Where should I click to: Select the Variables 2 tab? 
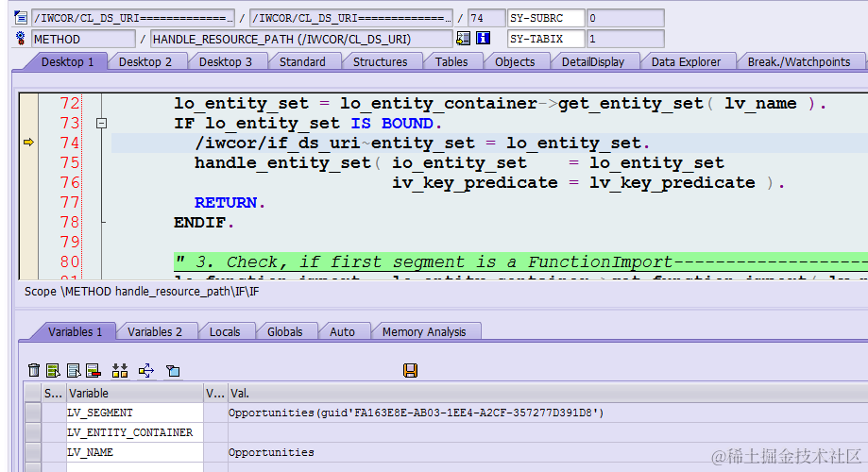pos(155,332)
